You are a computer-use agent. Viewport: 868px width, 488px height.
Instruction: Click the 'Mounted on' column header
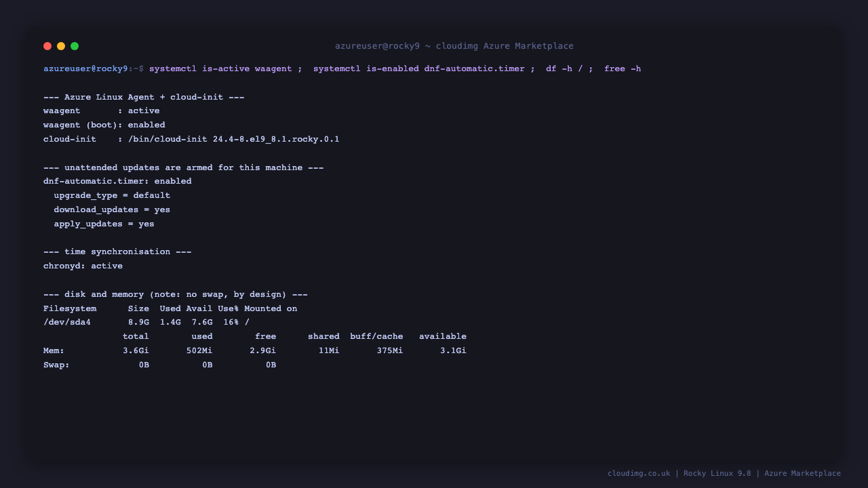pyautogui.click(x=271, y=308)
